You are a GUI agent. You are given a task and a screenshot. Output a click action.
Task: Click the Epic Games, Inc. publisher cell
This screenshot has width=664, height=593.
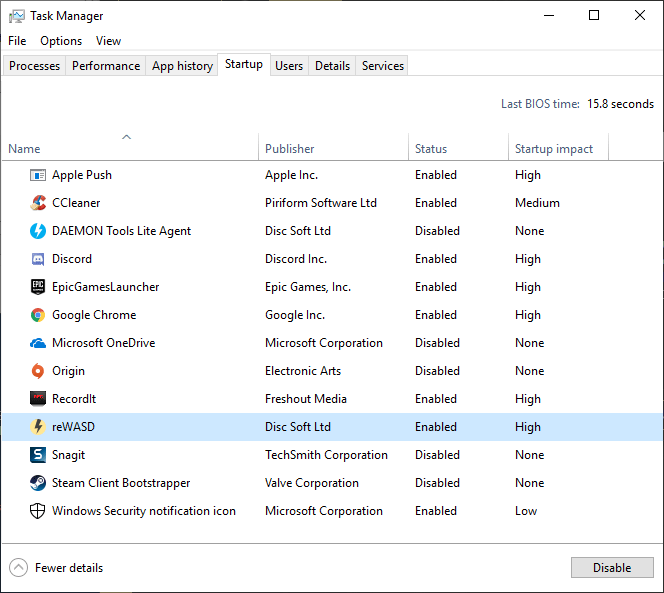(308, 287)
